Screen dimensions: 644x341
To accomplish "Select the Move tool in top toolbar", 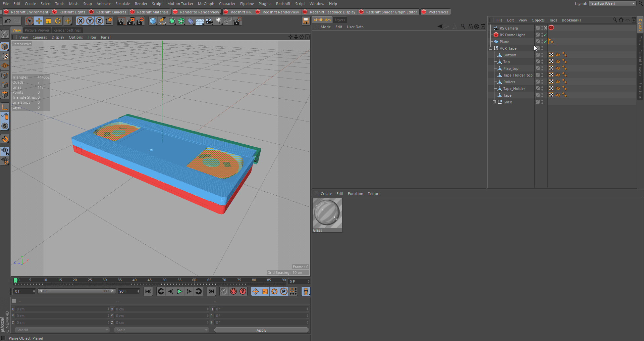I will point(39,21).
